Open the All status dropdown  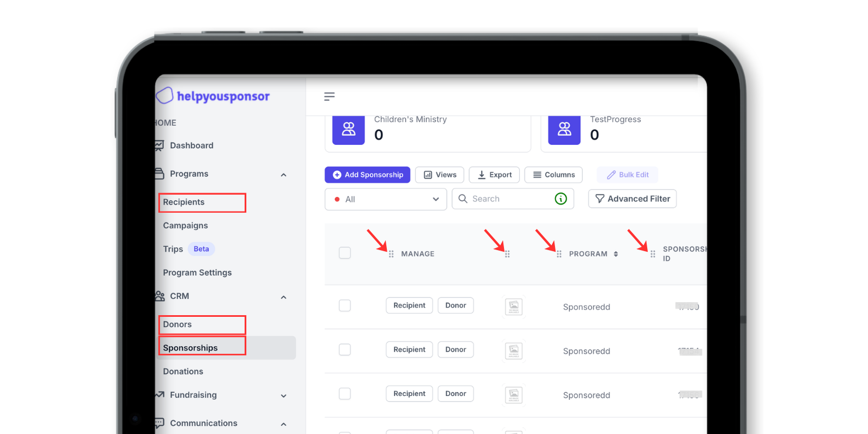(386, 199)
